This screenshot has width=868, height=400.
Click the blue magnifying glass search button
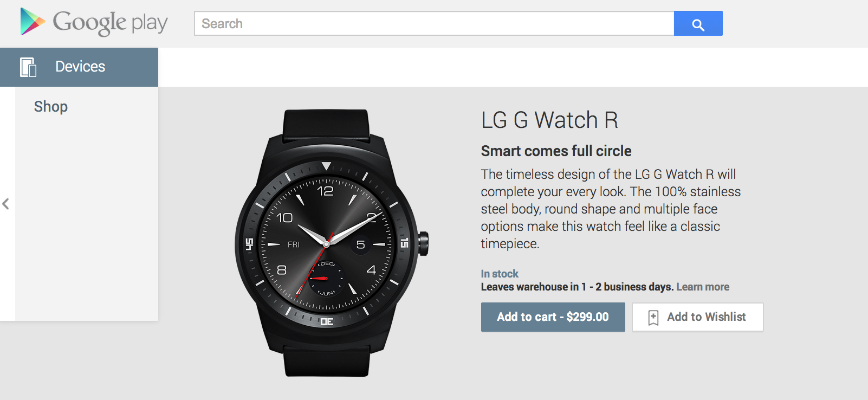(698, 23)
